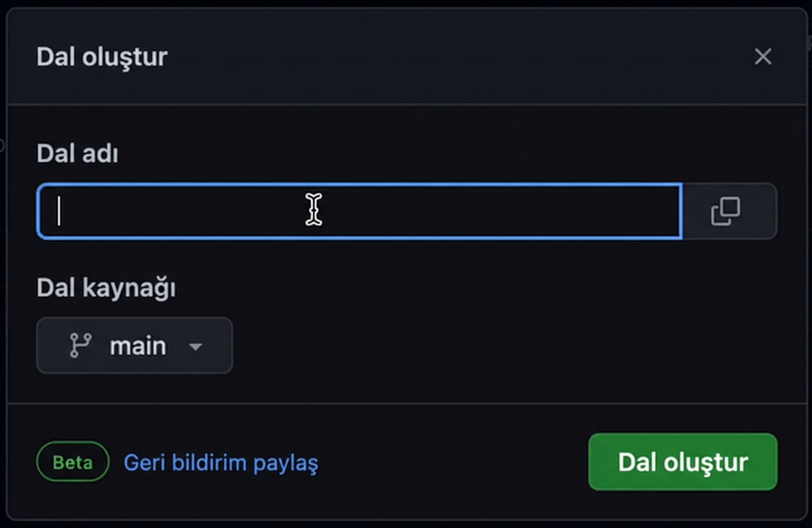Click the text cursor inside the name input

(x=313, y=209)
